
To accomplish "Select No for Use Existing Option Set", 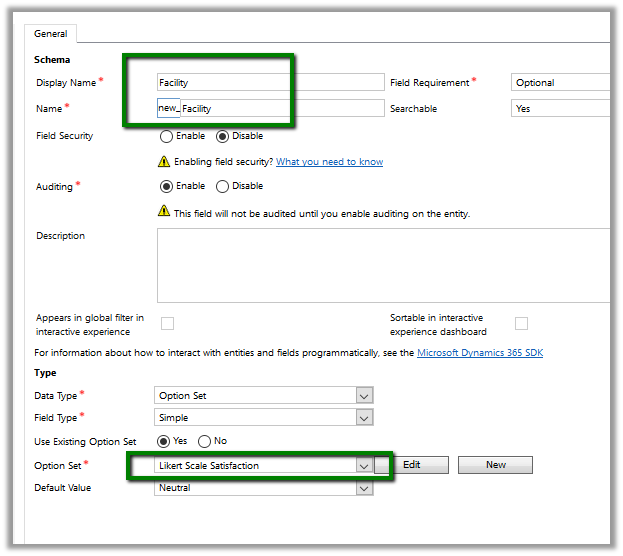I will (204, 441).
